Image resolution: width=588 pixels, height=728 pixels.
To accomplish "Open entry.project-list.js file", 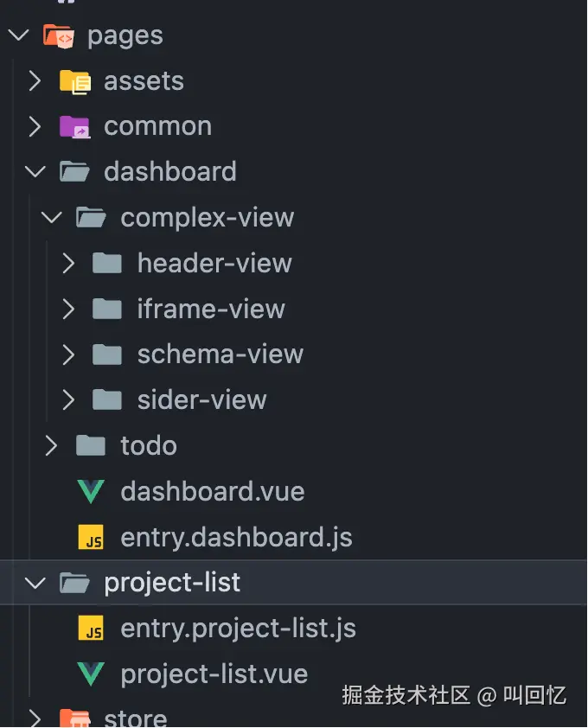I will point(238,629).
